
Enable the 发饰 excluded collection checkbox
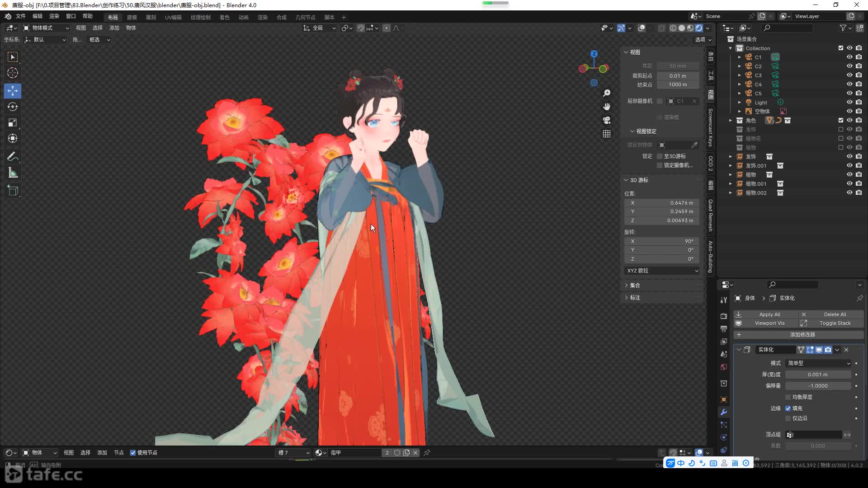click(x=841, y=129)
